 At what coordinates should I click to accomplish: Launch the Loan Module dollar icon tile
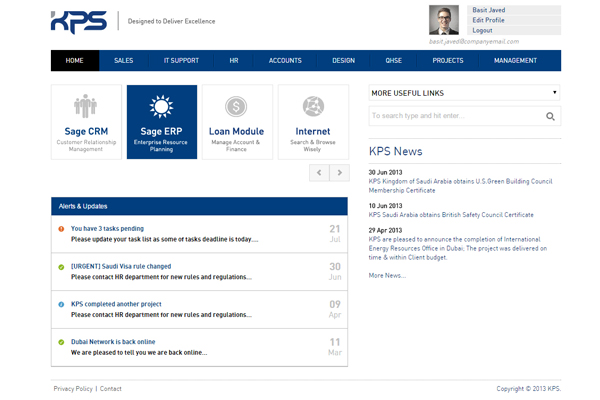coord(236,122)
